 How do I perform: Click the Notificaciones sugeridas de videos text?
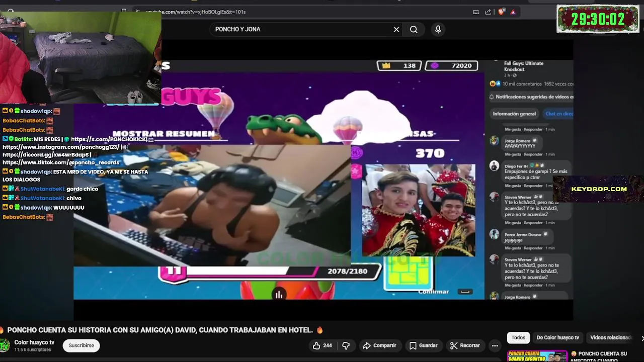click(534, 97)
